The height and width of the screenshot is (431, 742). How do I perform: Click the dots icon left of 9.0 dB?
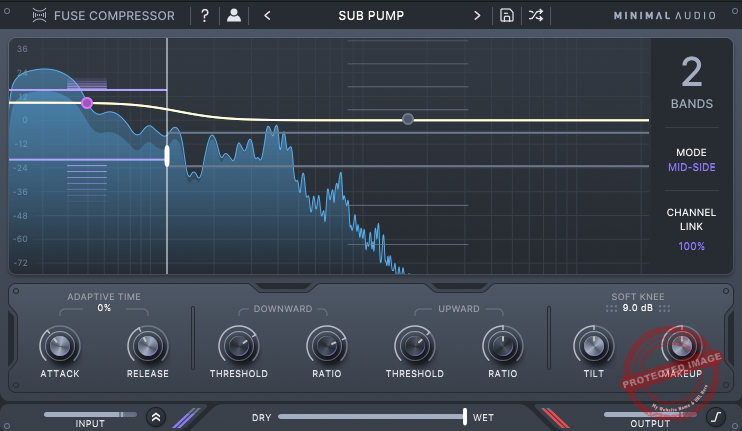point(611,308)
